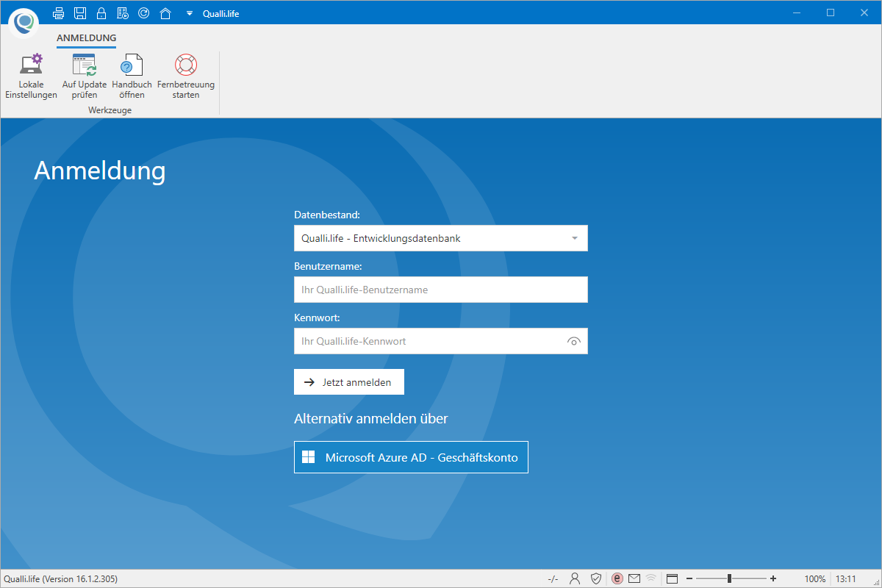Screen dimensions: 882x588
Task: Focus the Benutzername input field
Action: (441, 290)
